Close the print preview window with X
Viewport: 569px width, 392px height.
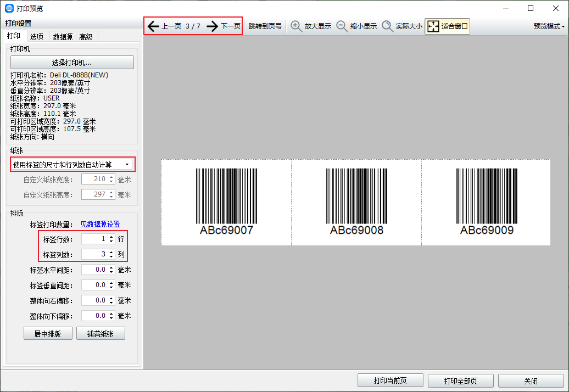[x=556, y=8]
